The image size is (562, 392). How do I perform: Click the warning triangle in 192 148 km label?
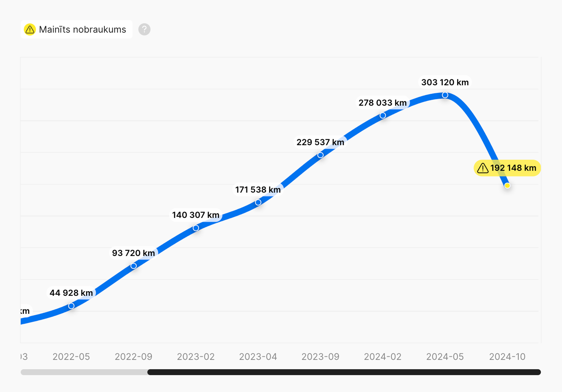(x=483, y=168)
